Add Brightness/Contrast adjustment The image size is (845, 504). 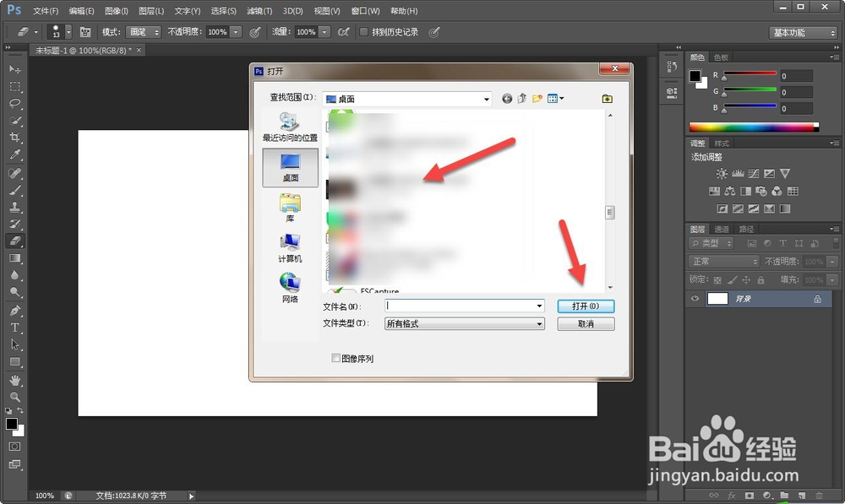[722, 173]
